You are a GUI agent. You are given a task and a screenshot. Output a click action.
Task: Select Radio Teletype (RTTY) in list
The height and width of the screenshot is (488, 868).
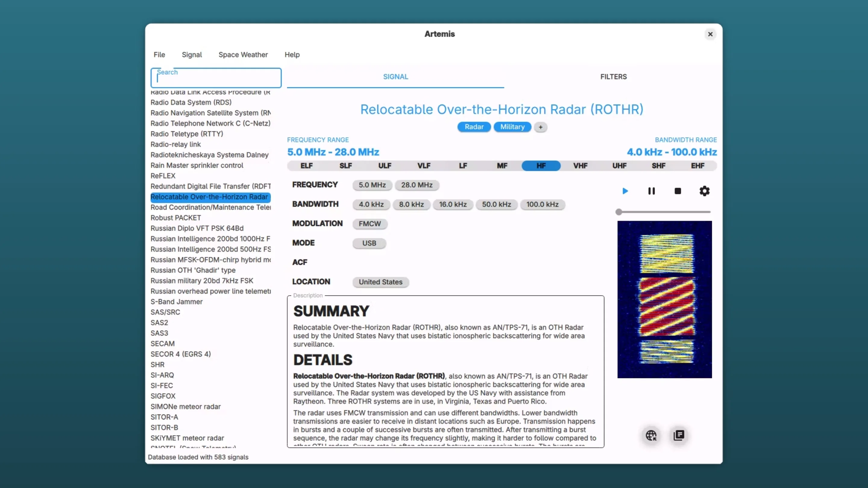point(211,134)
